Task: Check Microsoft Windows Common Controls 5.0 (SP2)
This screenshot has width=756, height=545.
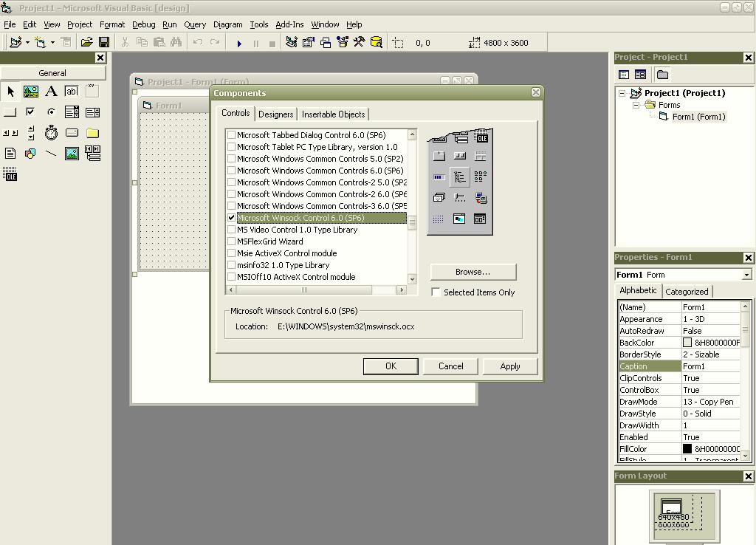Action: point(231,159)
